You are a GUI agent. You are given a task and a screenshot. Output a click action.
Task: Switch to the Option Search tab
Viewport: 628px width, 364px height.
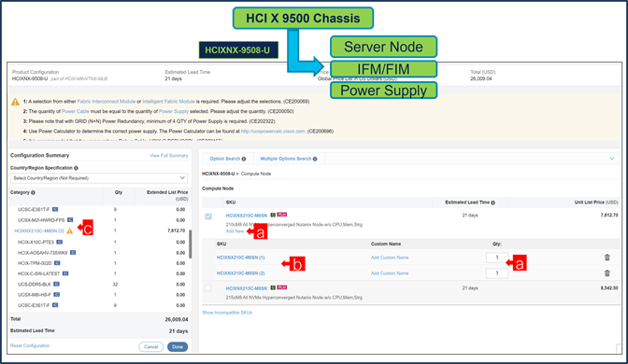(x=224, y=159)
